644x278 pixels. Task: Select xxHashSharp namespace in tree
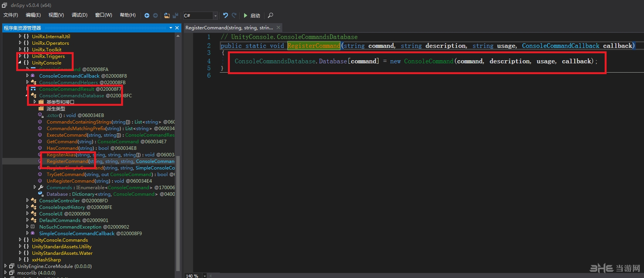[x=46, y=259]
